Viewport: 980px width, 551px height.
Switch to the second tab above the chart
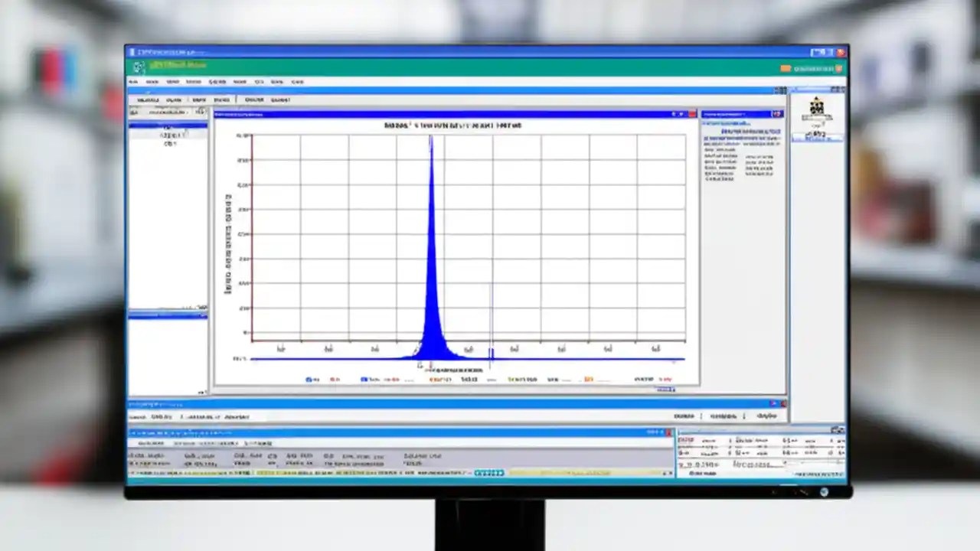click(172, 99)
